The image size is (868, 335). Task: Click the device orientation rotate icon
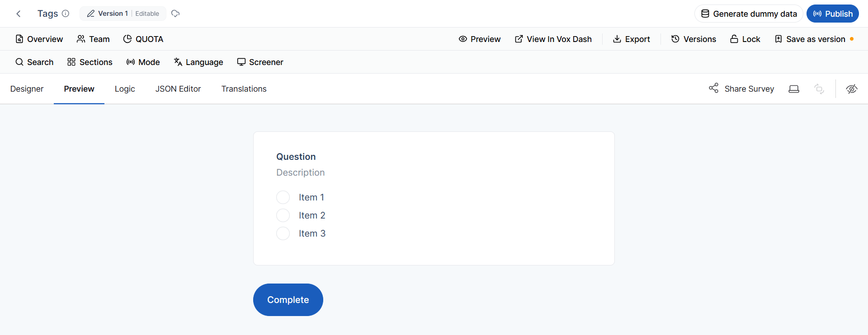click(x=819, y=89)
